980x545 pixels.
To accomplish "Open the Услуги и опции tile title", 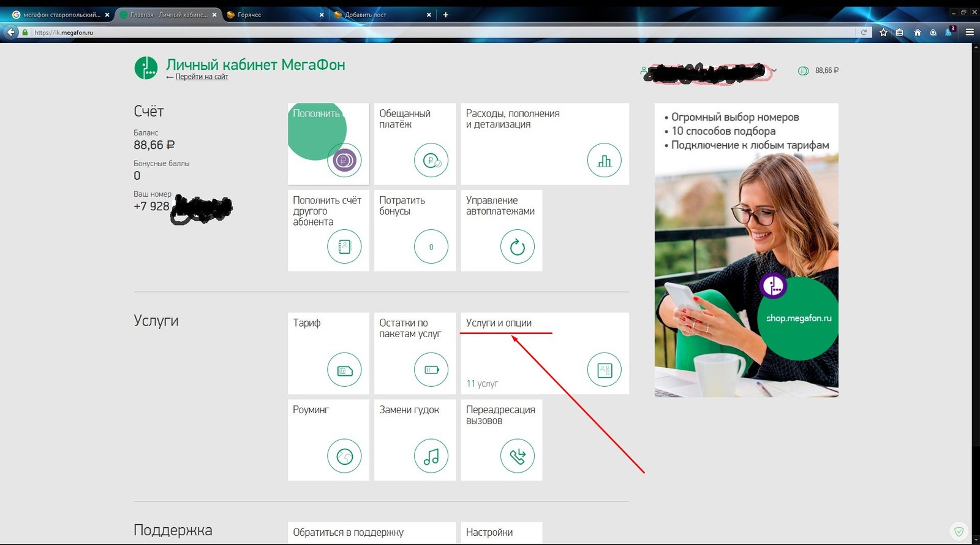I will point(499,323).
